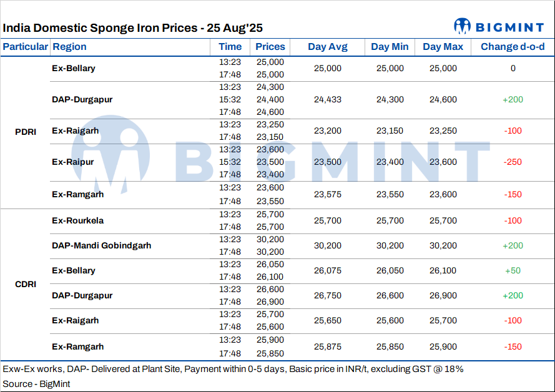This screenshot has width=555, height=392.
Task: Click the Time column header
Action: (x=230, y=47)
